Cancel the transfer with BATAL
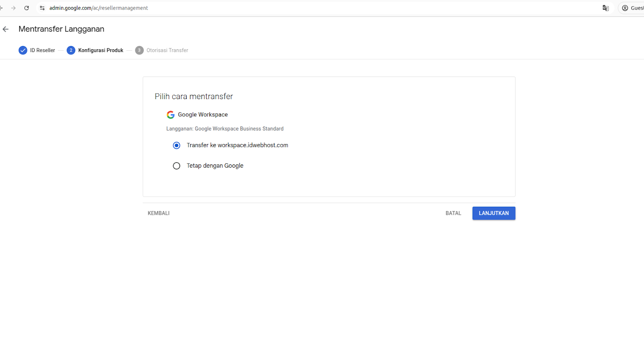 (453, 213)
